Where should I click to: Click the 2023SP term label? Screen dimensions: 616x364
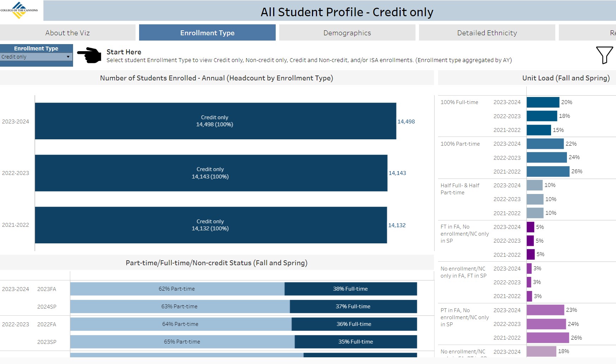[x=47, y=342]
